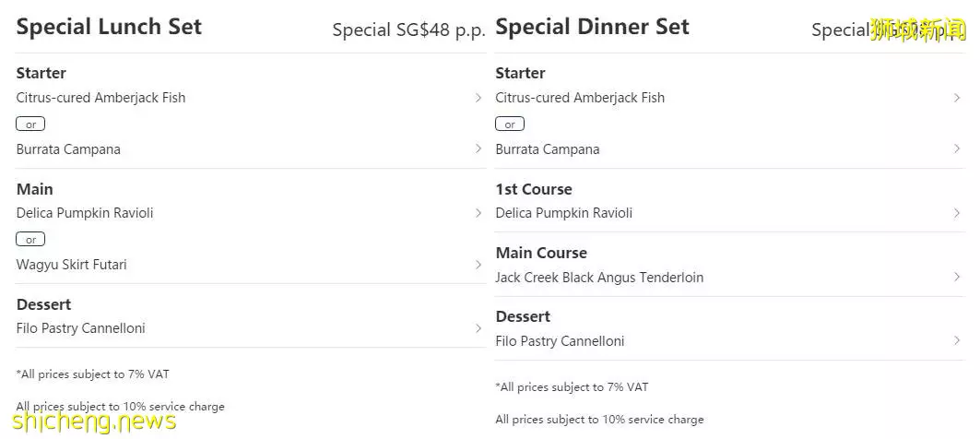980x439 pixels.
Task: Click dinner starter 'or' badge
Action: point(510,125)
